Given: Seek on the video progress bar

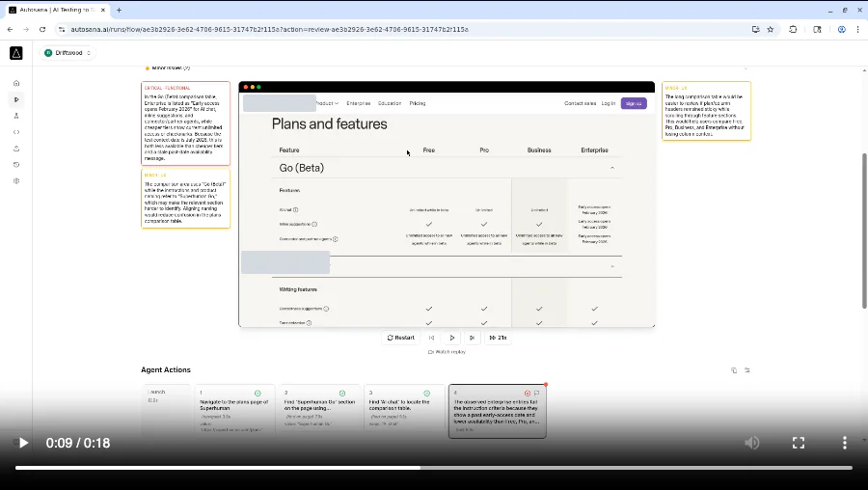Looking at the screenshot, I should pyautogui.click(x=433, y=468).
